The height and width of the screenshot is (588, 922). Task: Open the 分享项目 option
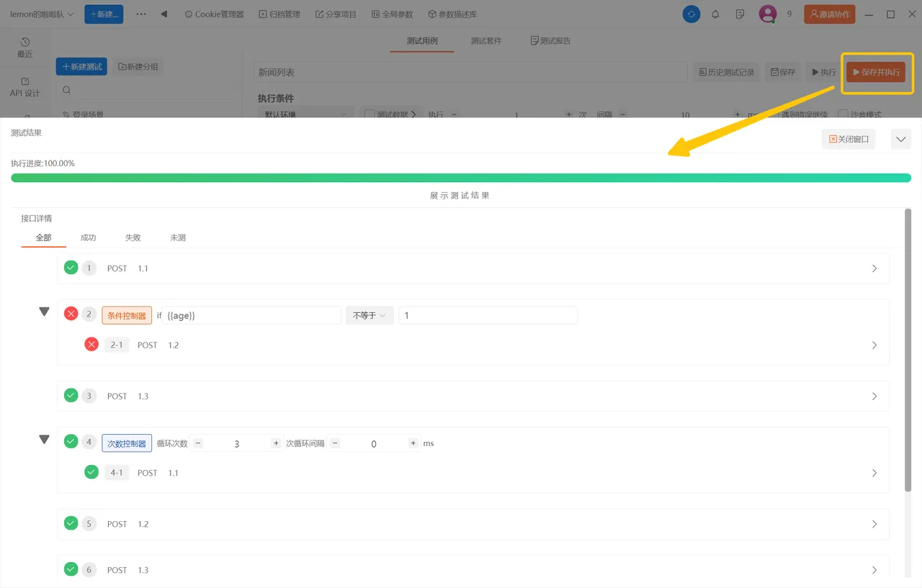click(336, 14)
